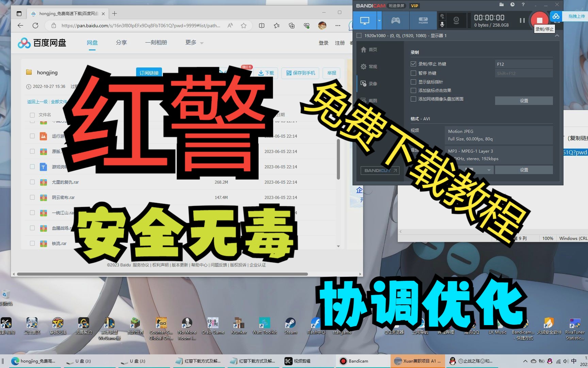The width and height of the screenshot is (588, 368).
Task: Enable 暂停 热键 checkbox
Action: [413, 73]
